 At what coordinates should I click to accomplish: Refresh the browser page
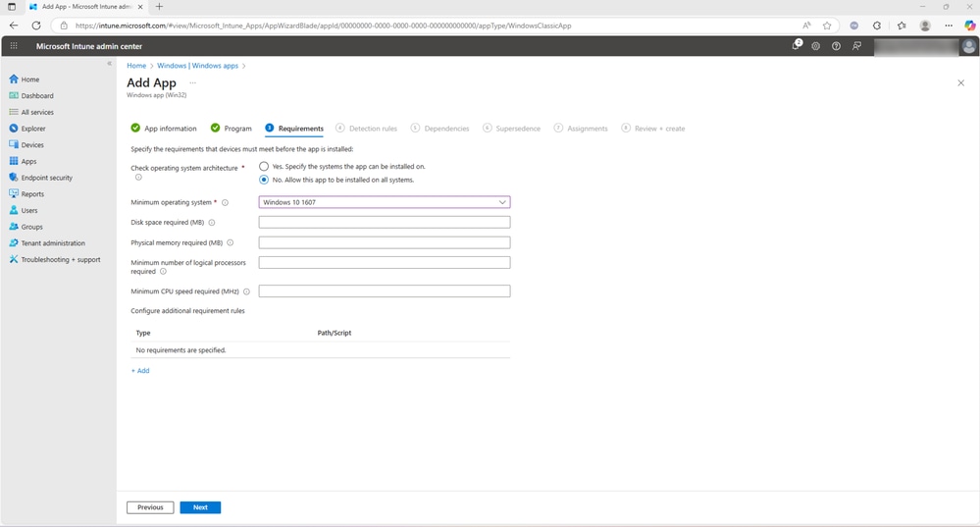tap(36, 26)
